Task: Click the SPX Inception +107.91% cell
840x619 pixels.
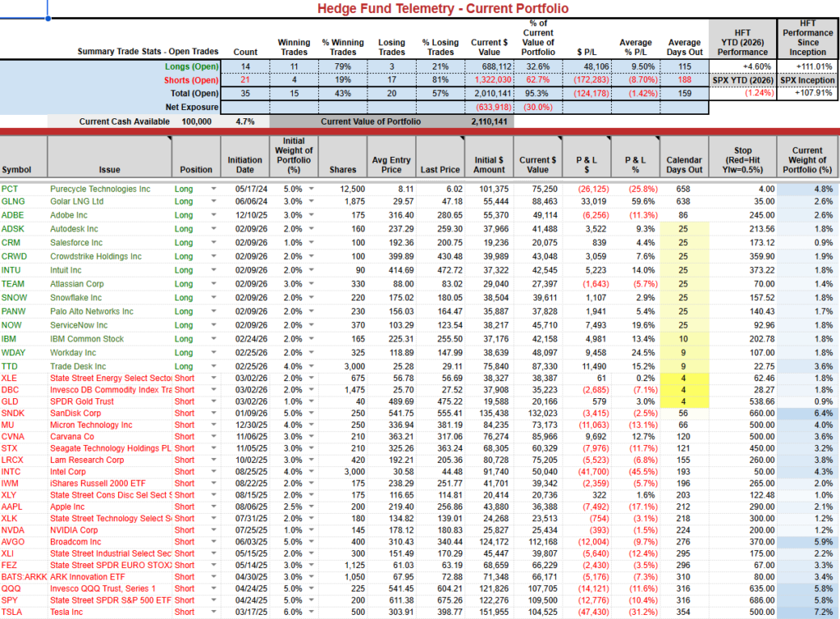Action: click(x=806, y=94)
